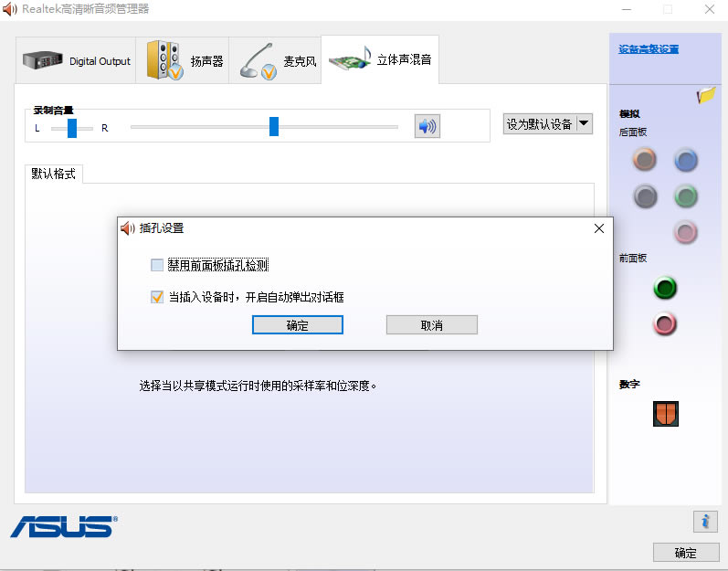Click 取消 to cancel the dialog

pyautogui.click(x=431, y=325)
